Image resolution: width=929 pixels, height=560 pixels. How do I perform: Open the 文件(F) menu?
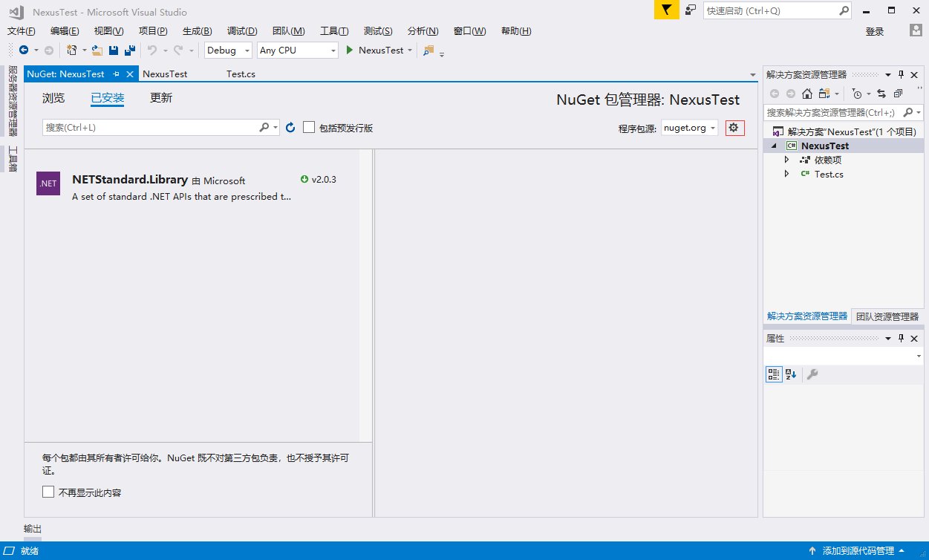[21, 30]
